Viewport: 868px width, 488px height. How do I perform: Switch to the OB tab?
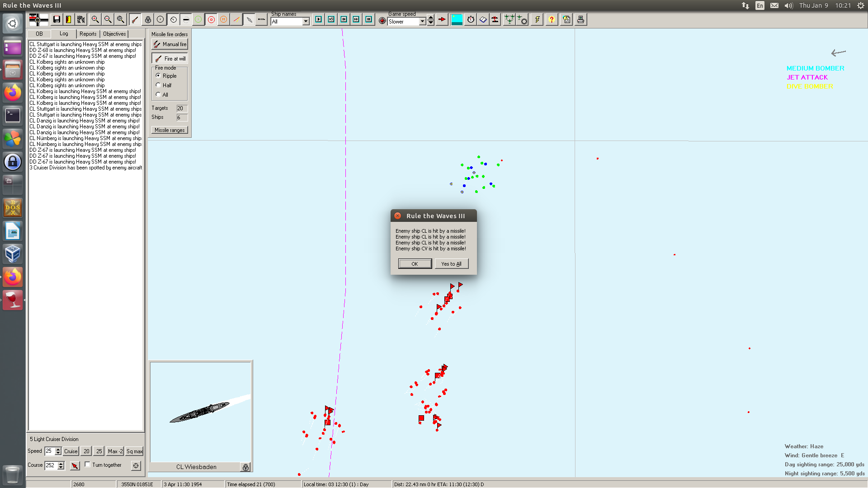(39, 34)
